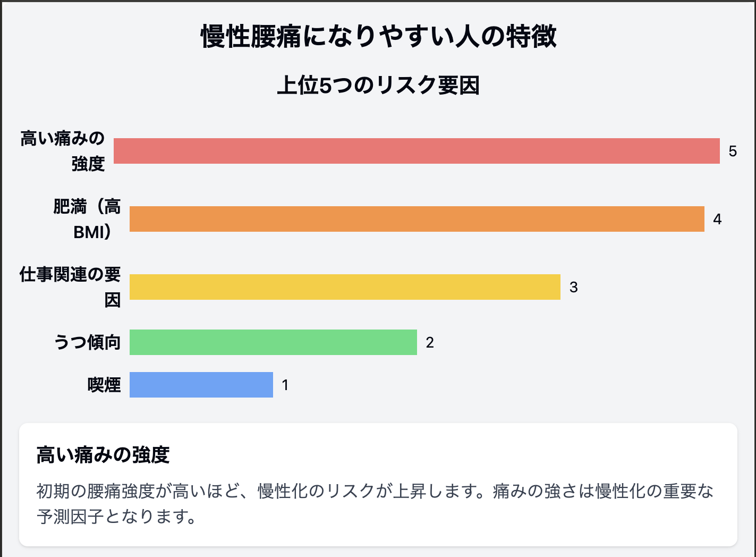Select the 喫煙 axis label

click(104, 385)
